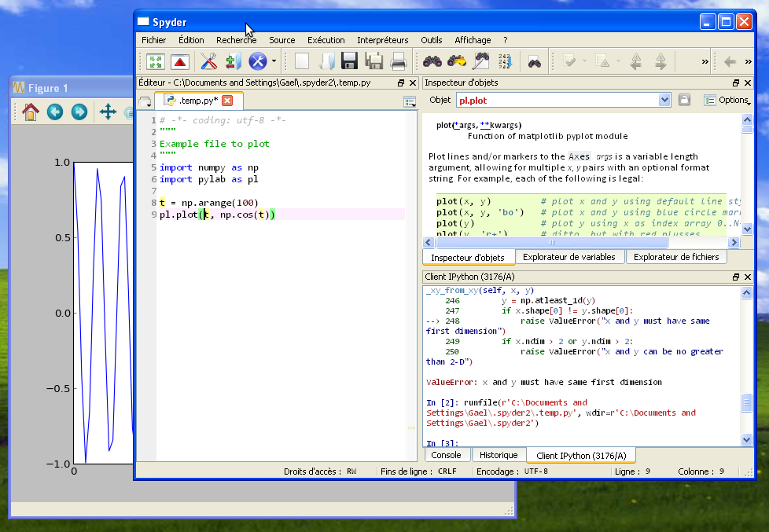
Task: Select the pan tool in Figure 1 toolbar
Action: [x=108, y=112]
